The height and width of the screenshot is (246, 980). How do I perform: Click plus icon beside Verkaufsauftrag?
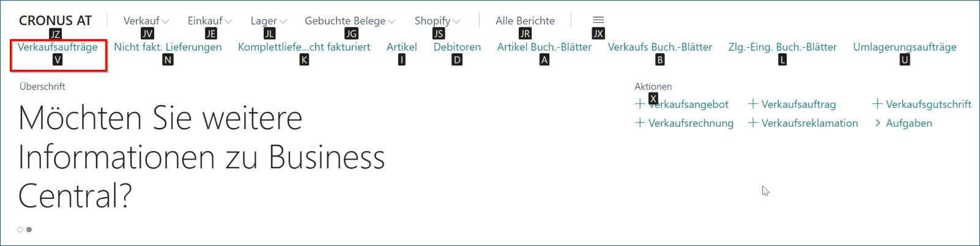[x=753, y=104]
